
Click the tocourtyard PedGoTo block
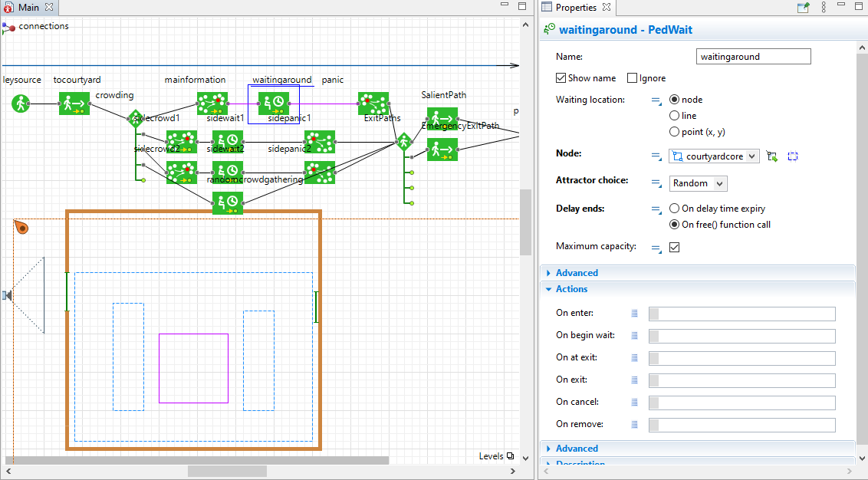[74, 104]
